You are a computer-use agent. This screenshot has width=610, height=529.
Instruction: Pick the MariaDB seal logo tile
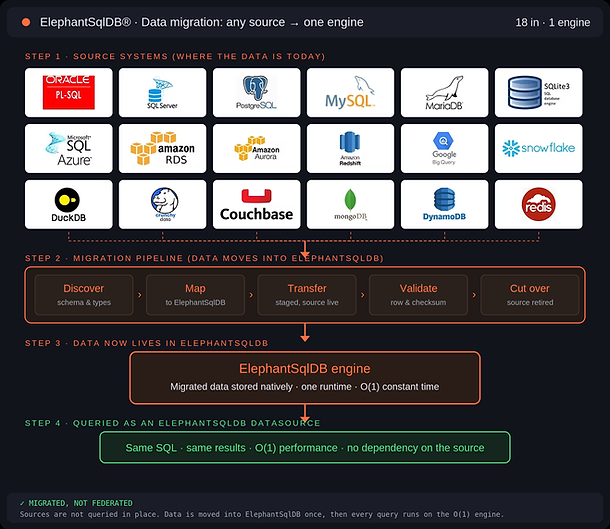[444, 93]
